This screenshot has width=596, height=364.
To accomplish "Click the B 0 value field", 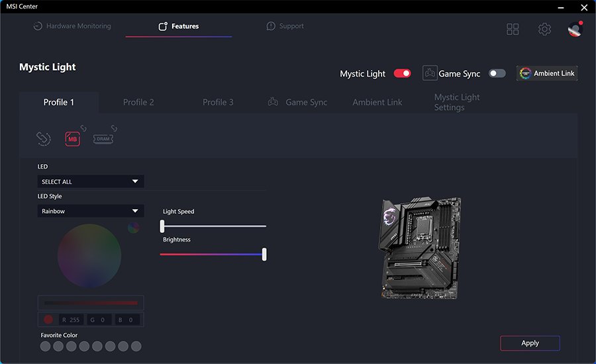I will coord(127,320).
